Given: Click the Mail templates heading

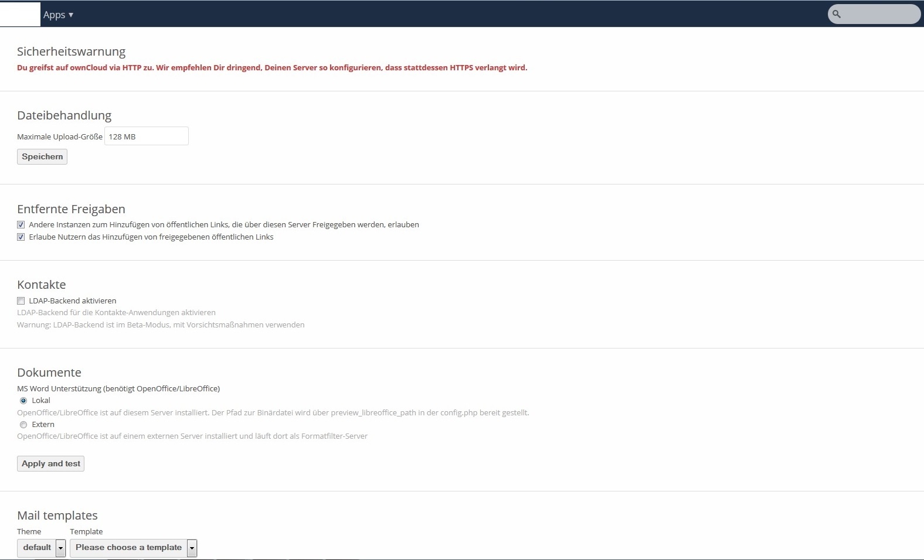Looking at the screenshot, I should click(x=57, y=515).
